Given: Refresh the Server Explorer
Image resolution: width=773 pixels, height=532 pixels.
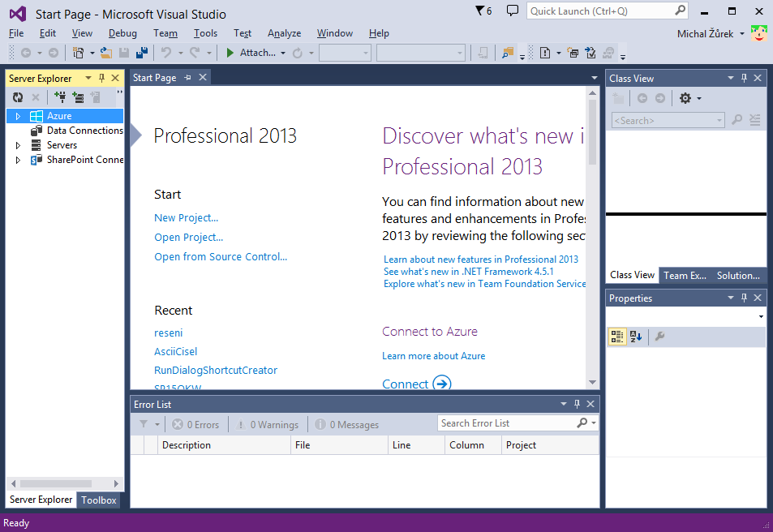Looking at the screenshot, I should tap(18, 97).
